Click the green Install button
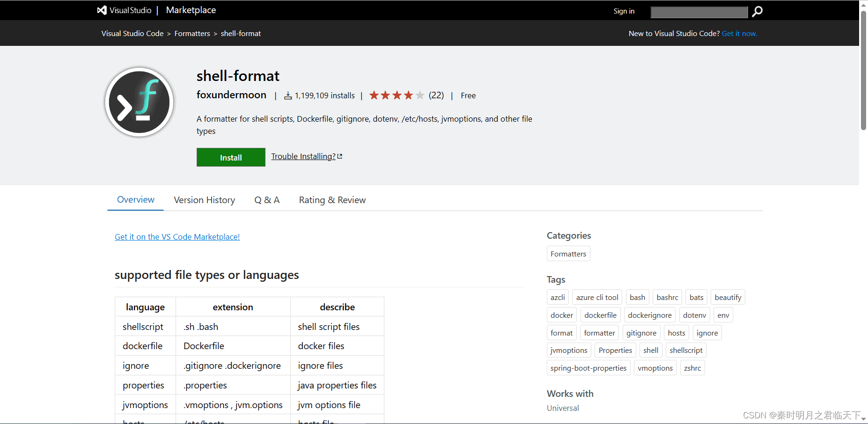The image size is (868, 424). click(x=231, y=157)
